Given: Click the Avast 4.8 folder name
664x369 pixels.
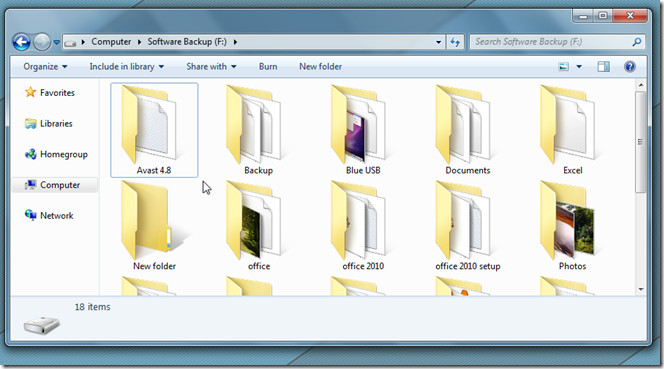Looking at the screenshot, I should click(154, 170).
